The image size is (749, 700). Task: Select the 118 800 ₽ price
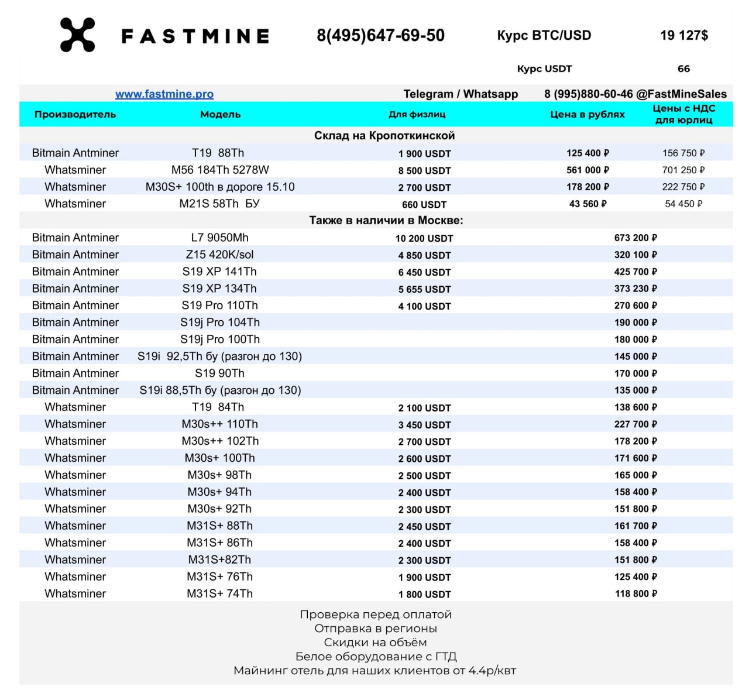pyautogui.click(x=635, y=593)
